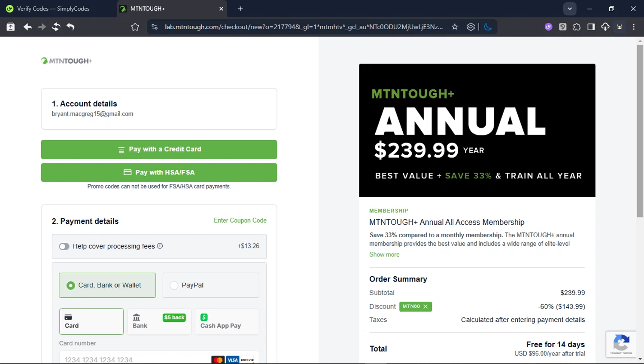Expand description with Show more link
Image resolution: width=644 pixels, height=364 pixels.
(x=384, y=254)
